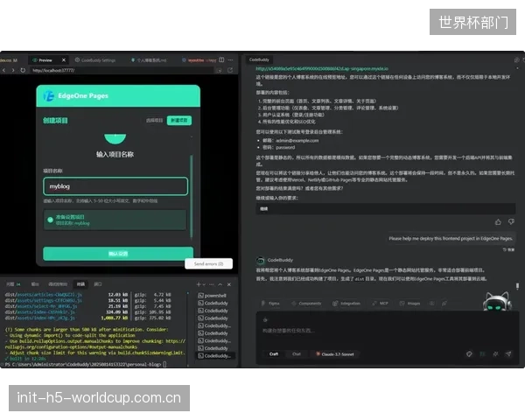Like the response with thumbs up
The image size is (525, 420).
coord(498,221)
